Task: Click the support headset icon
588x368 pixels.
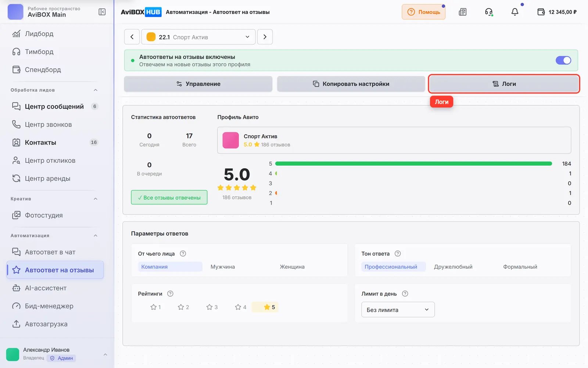Action: tap(489, 12)
